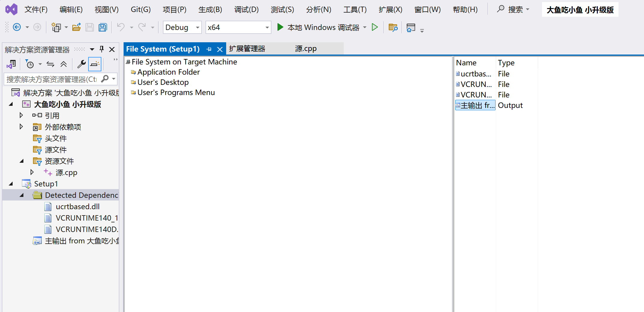Screen dimensions: 644x312
Task: Click the save all icon
Action: [103, 27]
